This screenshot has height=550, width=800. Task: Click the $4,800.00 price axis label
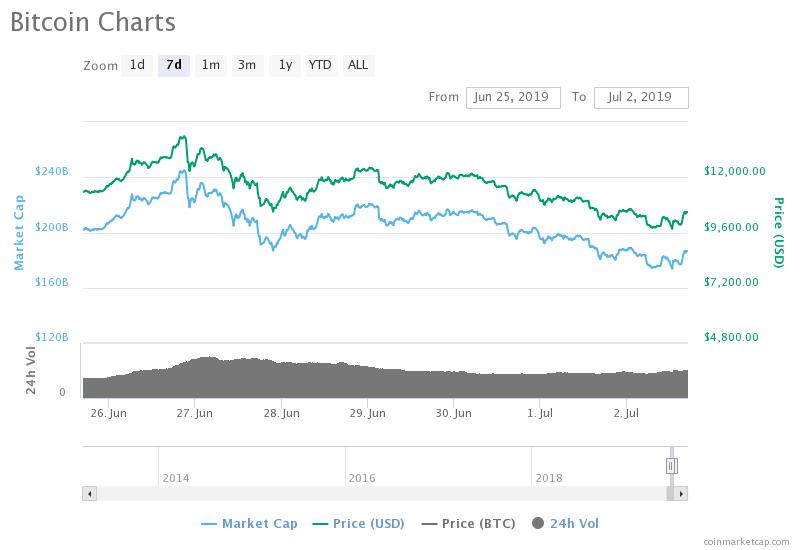(x=732, y=337)
